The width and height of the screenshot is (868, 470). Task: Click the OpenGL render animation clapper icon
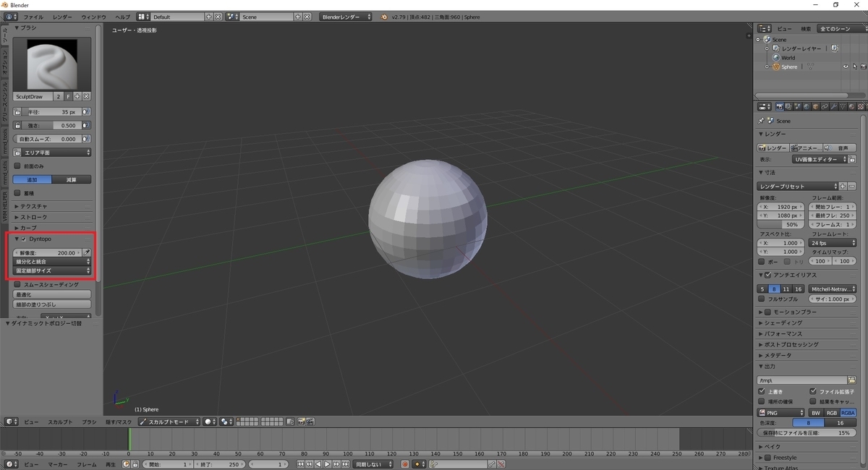click(310, 422)
